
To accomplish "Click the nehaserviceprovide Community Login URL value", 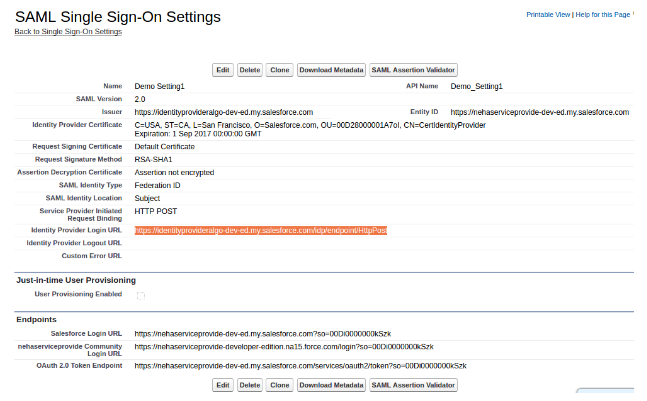I will point(284,347).
